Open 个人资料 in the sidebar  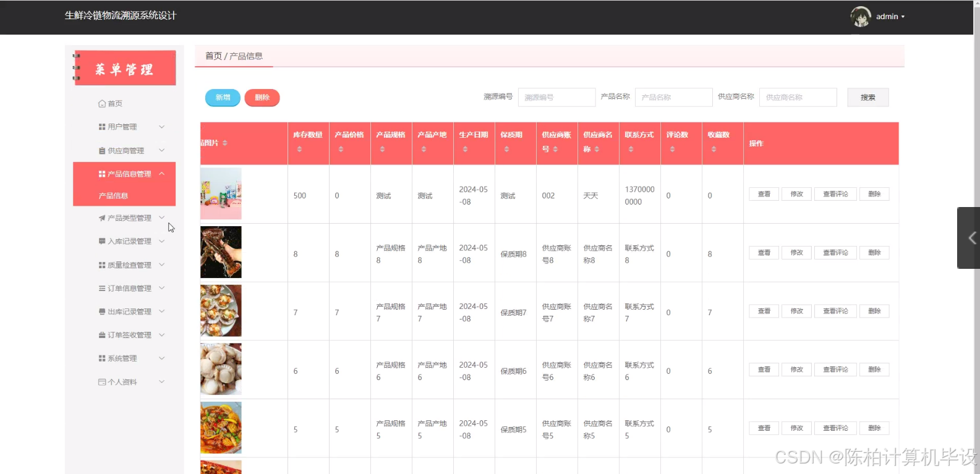point(124,383)
